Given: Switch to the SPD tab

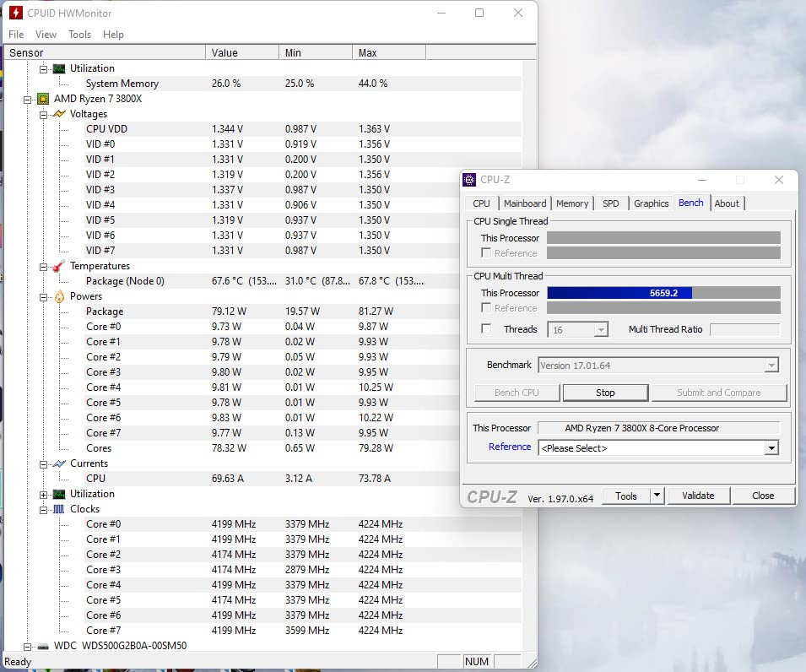Looking at the screenshot, I should point(611,203).
